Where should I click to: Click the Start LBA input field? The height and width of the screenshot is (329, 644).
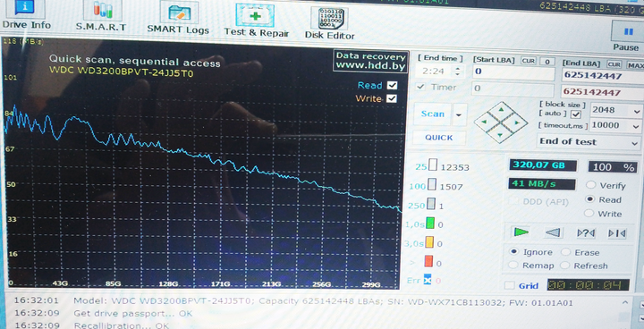(x=513, y=72)
